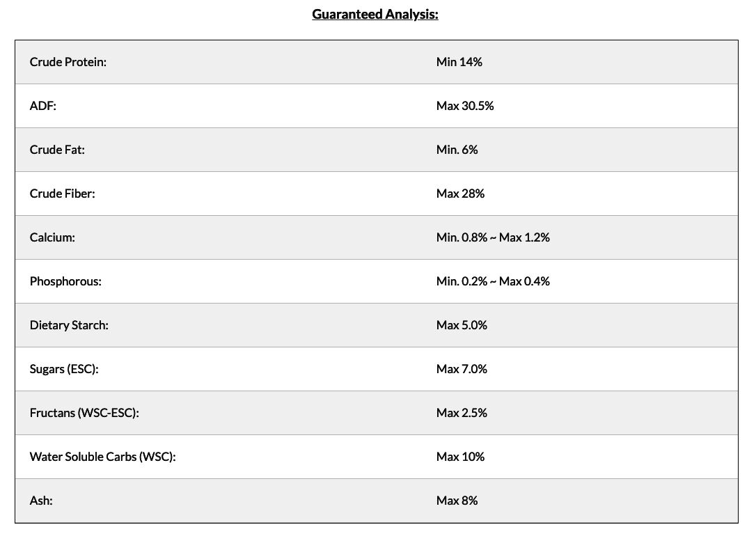The height and width of the screenshot is (534, 756).
Task: Select the Crude Fat label
Action: [57, 150]
